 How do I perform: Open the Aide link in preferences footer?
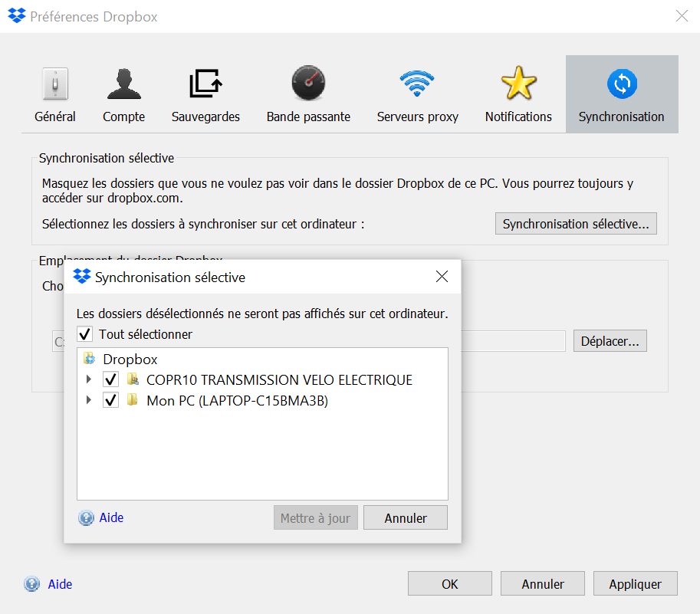tap(60, 584)
